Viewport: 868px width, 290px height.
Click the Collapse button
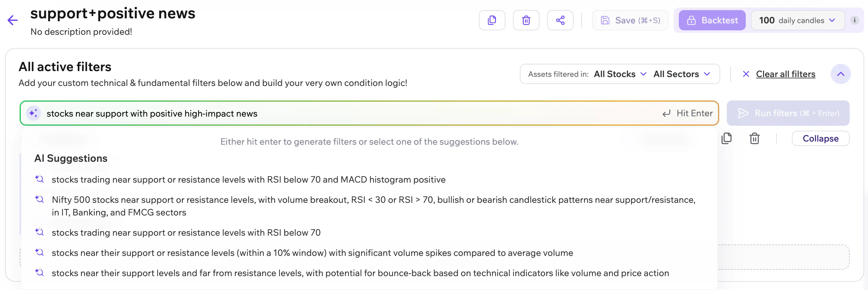point(820,138)
